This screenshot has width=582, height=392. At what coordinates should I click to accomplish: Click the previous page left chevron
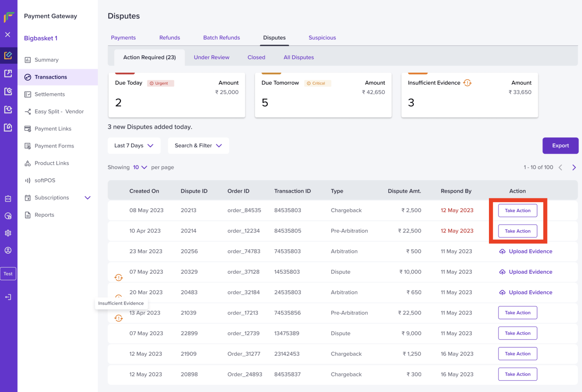560,167
